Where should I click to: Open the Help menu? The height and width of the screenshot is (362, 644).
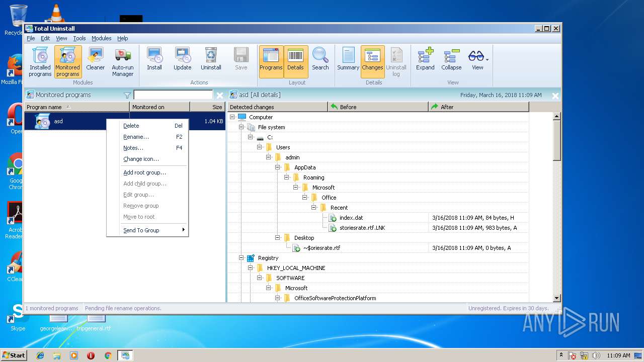point(123,38)
